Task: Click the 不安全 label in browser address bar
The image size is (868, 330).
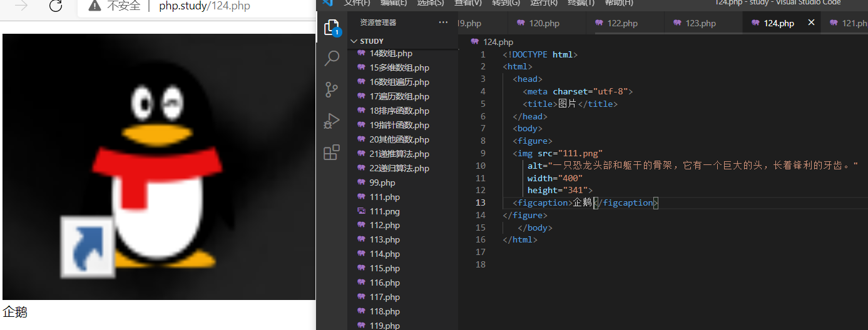Action: (x=124, y=6)
